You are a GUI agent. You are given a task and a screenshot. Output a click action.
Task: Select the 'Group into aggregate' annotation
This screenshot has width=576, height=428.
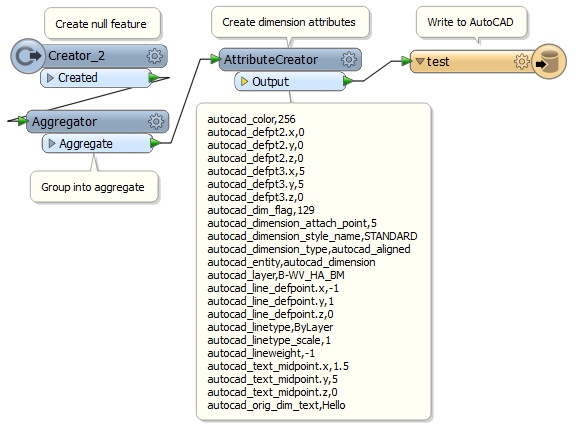pos(94,187)
